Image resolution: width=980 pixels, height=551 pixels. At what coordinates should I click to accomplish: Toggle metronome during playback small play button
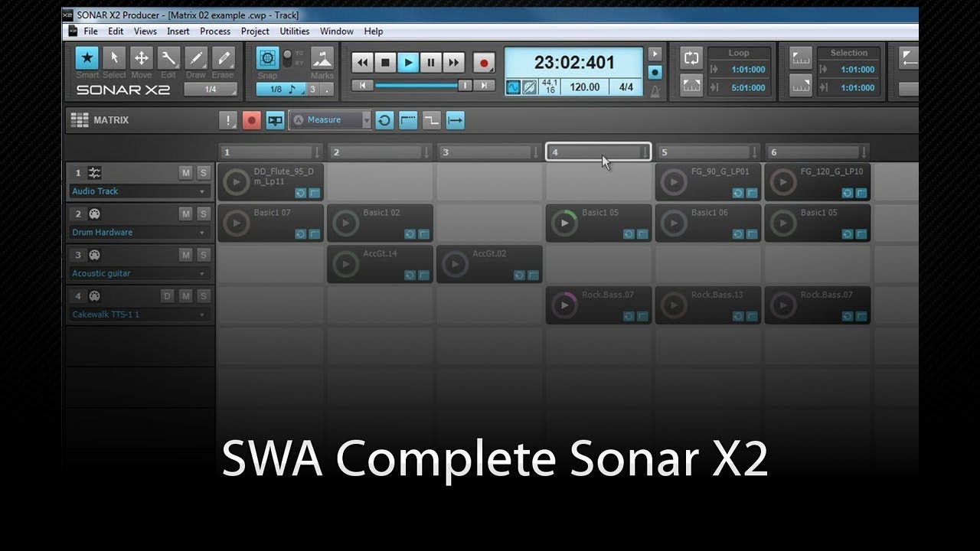point(655,54)
